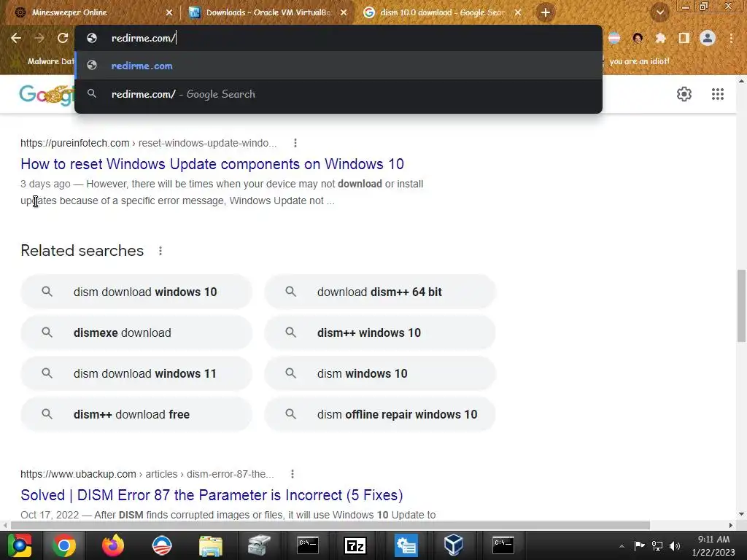Open the network tray icon

pyautogui.click(x=657, y=545)
